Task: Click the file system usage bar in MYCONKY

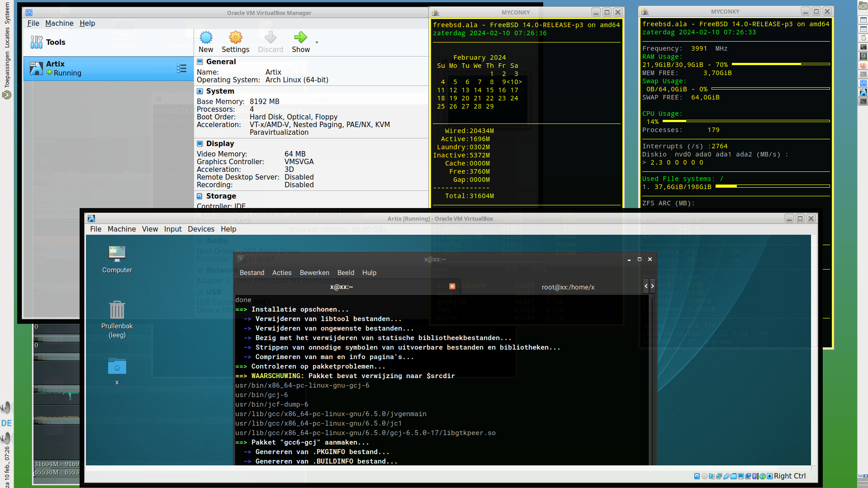Action: [x=773, y=186]
